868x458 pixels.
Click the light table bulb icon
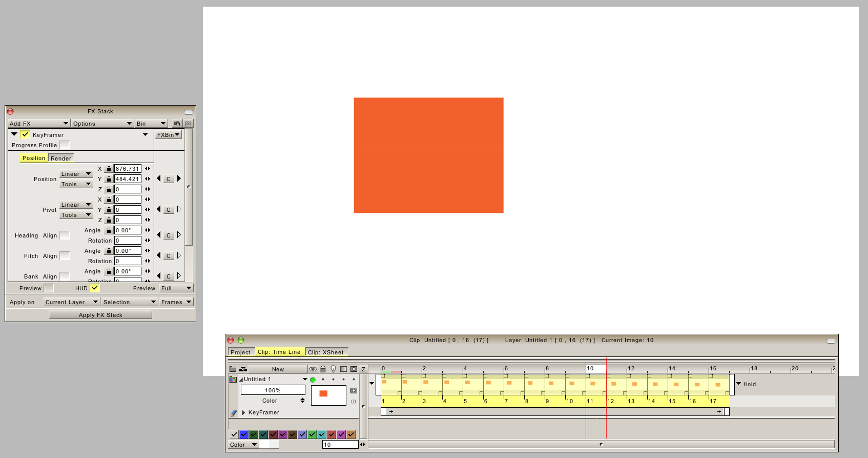pos(333,369)
